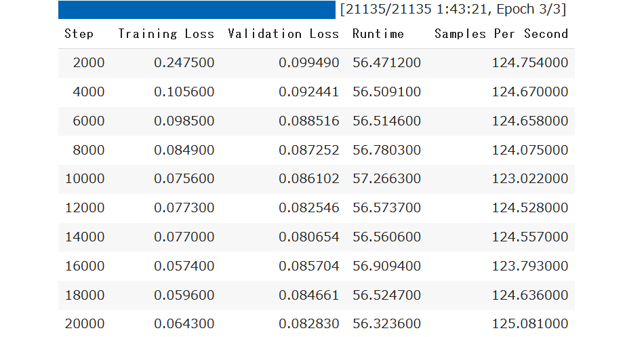Select runtime value '57.266300'

click(x=386, y=179)
